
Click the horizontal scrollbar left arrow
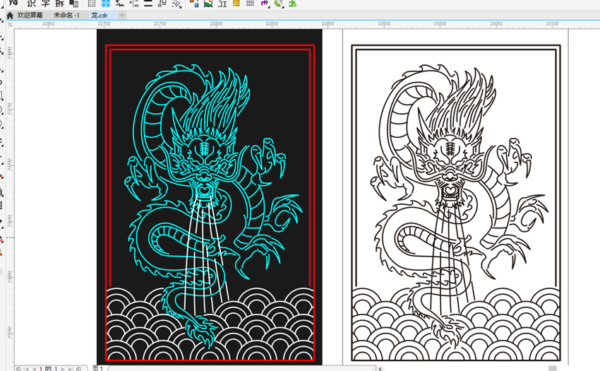[x=380, y=369]
